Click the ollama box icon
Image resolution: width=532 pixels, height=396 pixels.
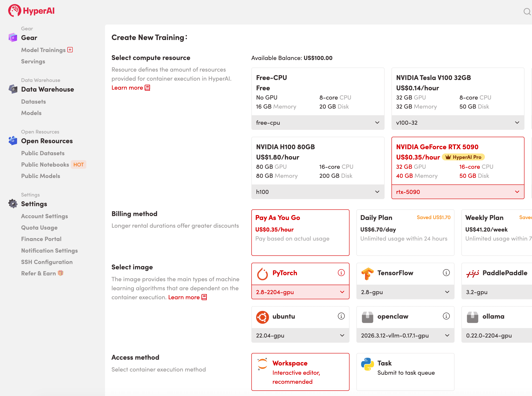click(x=472, y=317)
